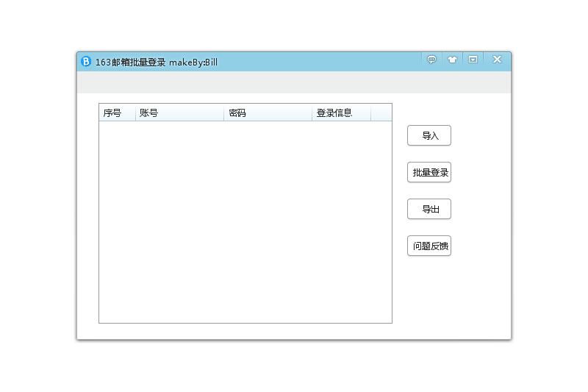Sort by the 账号 column header
588x392 pixels.
pos(179,113)
